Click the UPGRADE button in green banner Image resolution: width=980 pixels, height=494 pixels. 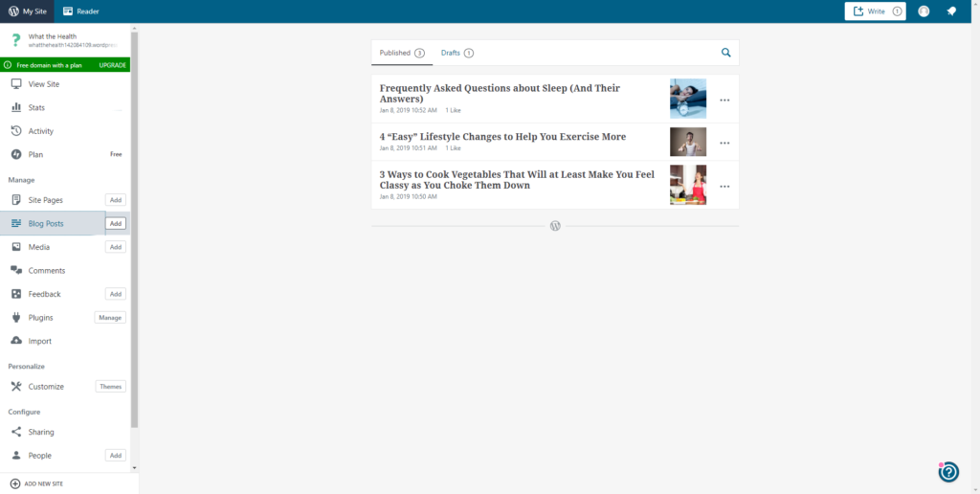(113, 65)
